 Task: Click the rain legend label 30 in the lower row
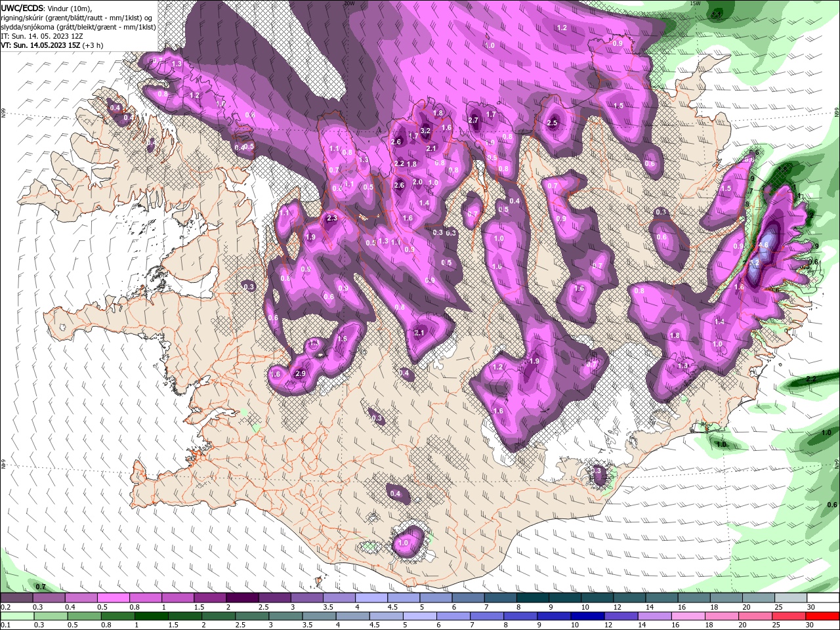point(810,625)
